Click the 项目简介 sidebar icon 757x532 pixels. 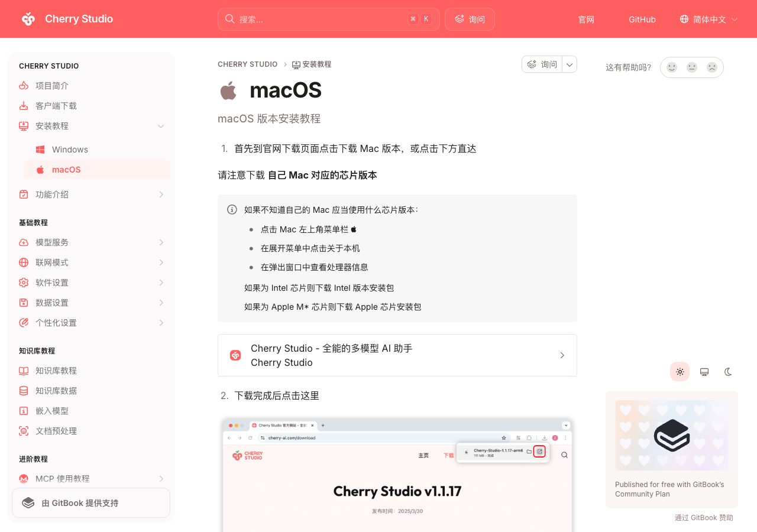click(24, 86)
